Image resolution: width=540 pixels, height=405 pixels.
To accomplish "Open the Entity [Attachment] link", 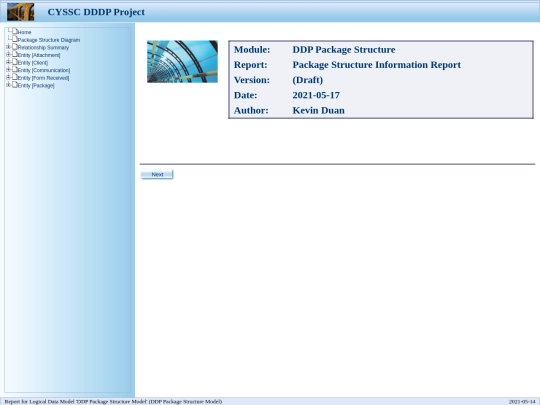I will pyautogui.click(x=39, y=55).
